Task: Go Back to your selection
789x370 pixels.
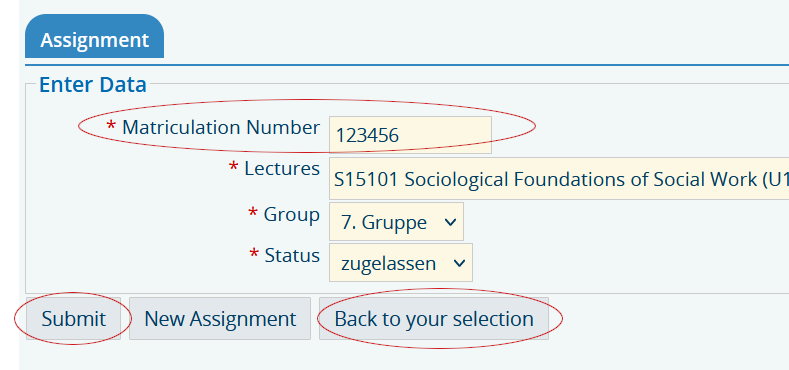Action: click(x=434, y=319)
